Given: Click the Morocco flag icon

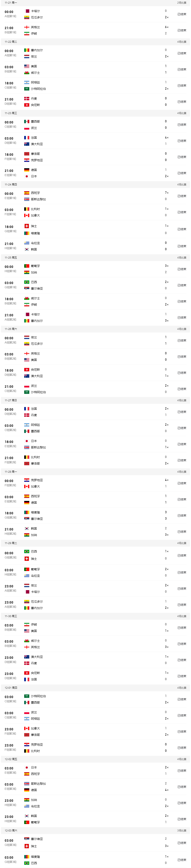Looking at the screenshot, I should (26, 153).
